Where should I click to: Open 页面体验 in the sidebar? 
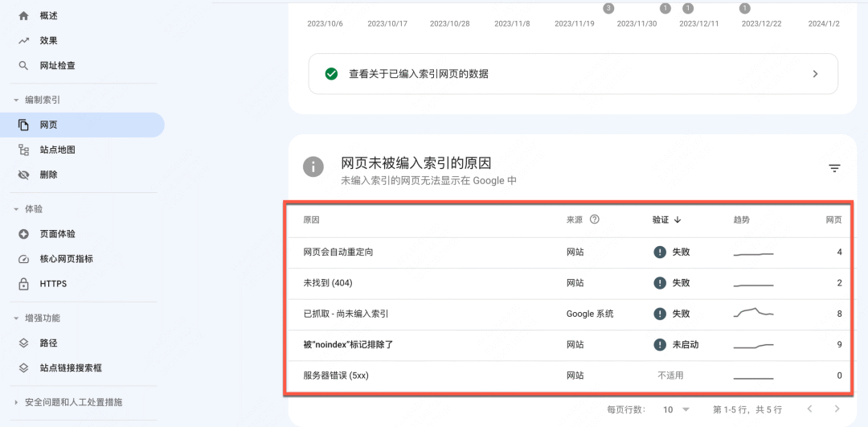tap(57, 234)
